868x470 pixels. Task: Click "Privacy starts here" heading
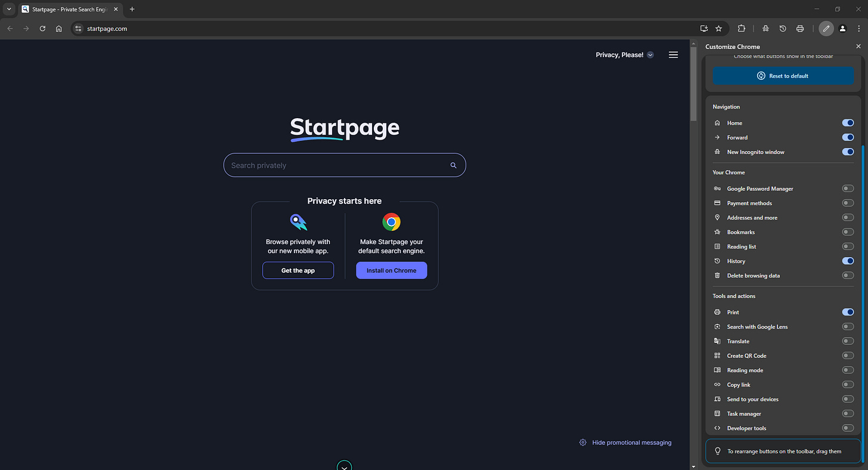345,201
